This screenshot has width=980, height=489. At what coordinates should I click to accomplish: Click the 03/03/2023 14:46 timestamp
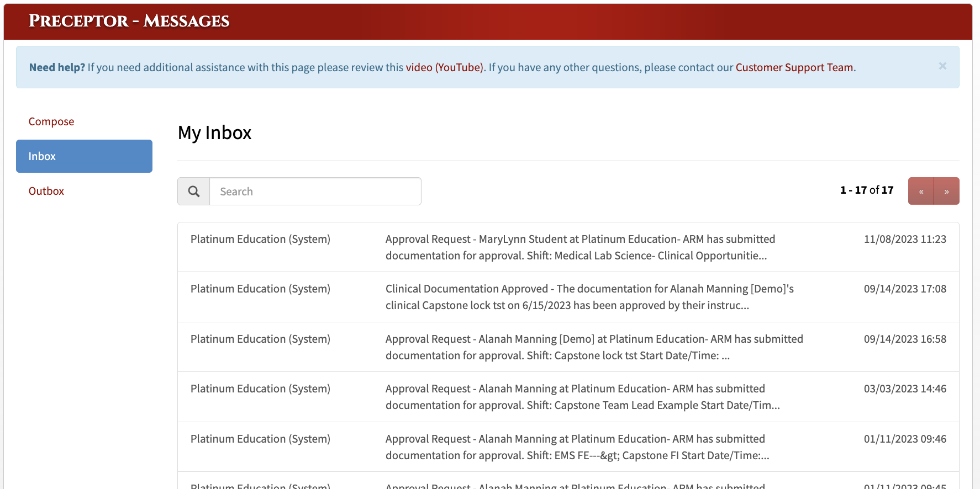(x=905, y=389)
